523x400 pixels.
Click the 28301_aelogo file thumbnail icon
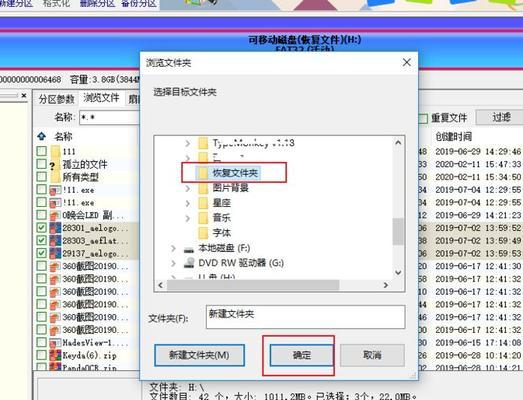tap(55, 228)
